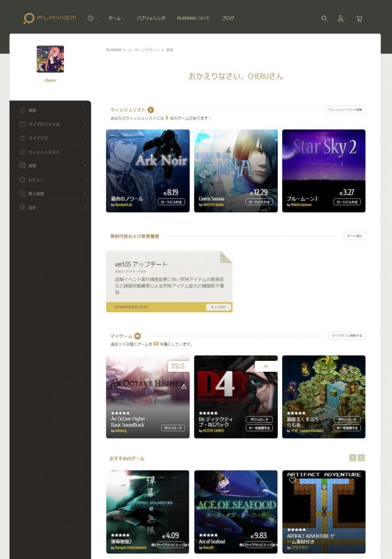Click もっと読む on ver1.05 update card
The image size is (392, 559).
click(218, 307)
